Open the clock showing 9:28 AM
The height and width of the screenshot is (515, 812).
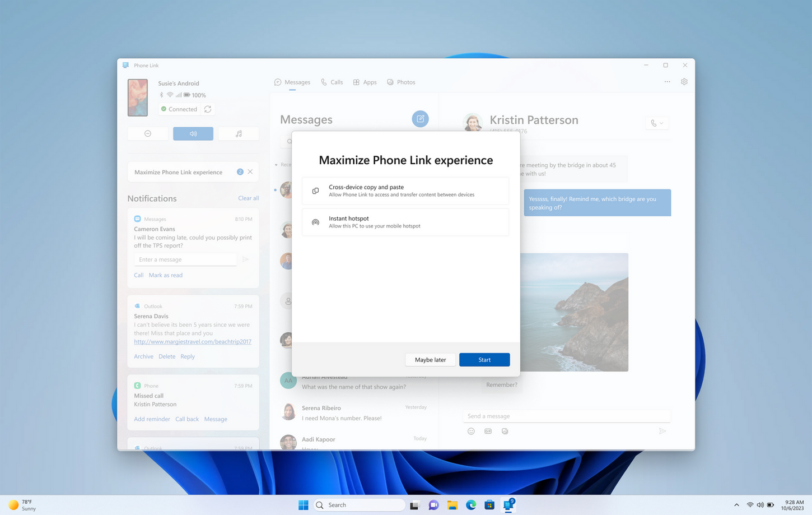[x=794, y=505]
